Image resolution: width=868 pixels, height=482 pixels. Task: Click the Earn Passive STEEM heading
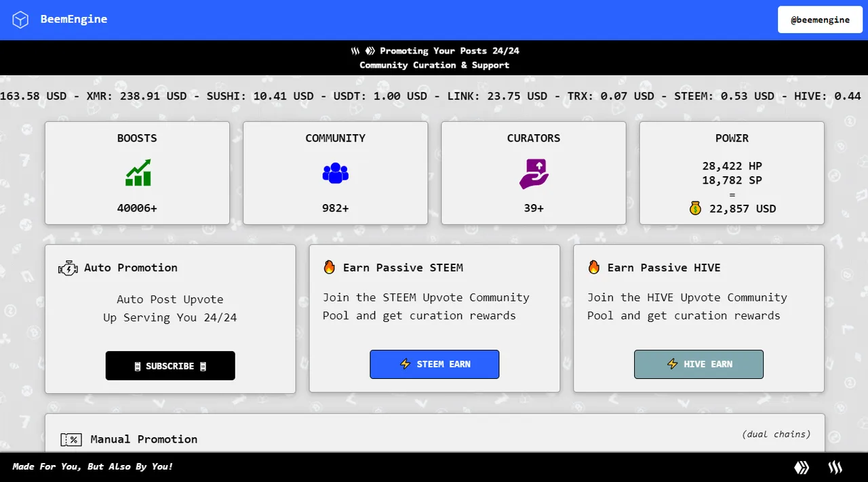[x=403, y=268]
